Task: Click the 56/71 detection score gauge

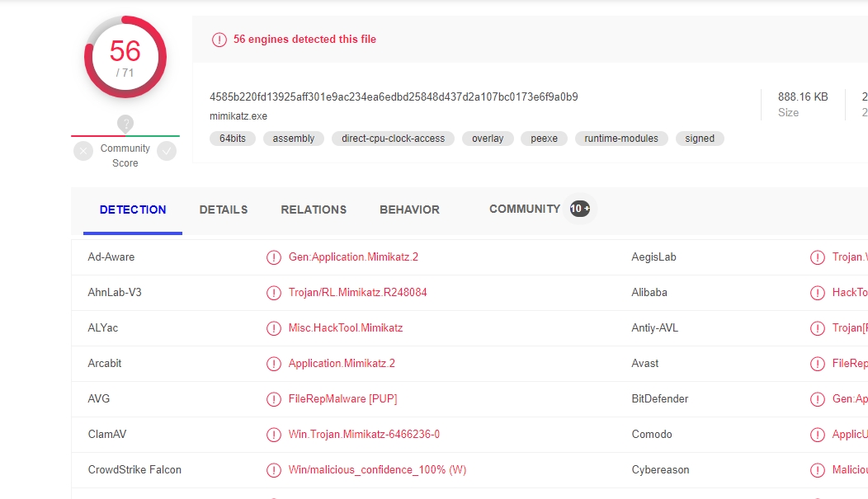Action: (125, 57)
